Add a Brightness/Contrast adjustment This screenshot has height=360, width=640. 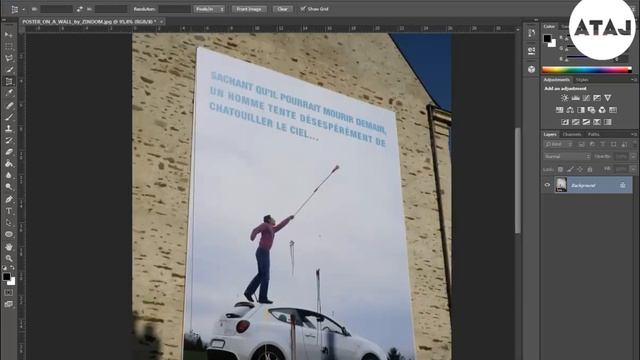[x=564, y=98]
